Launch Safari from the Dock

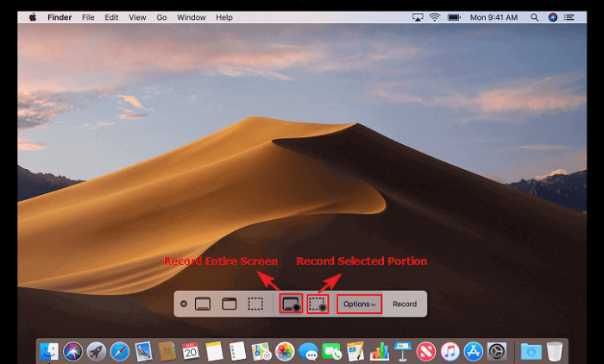[x=120, y=351]
